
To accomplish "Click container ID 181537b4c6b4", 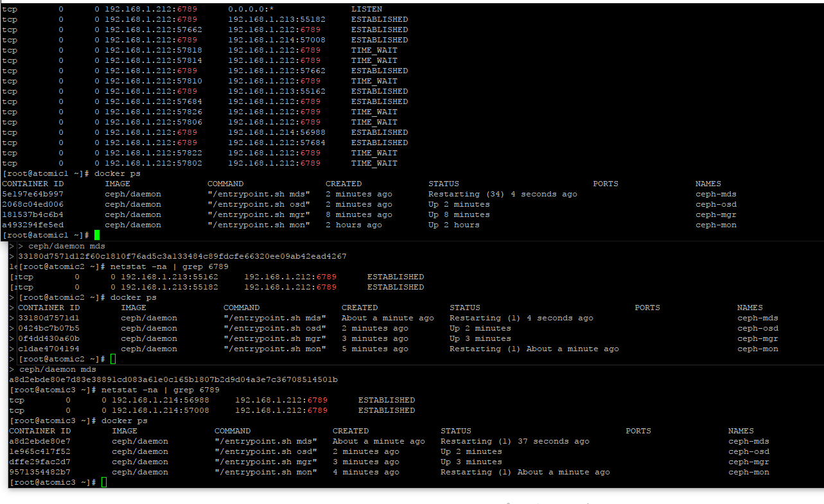I will tap(33, 214).
